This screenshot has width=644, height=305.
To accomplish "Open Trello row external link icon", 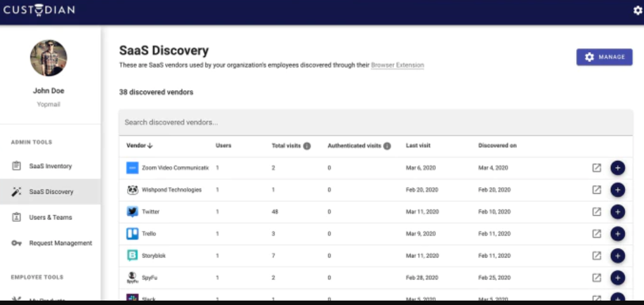I will [596, 233].
